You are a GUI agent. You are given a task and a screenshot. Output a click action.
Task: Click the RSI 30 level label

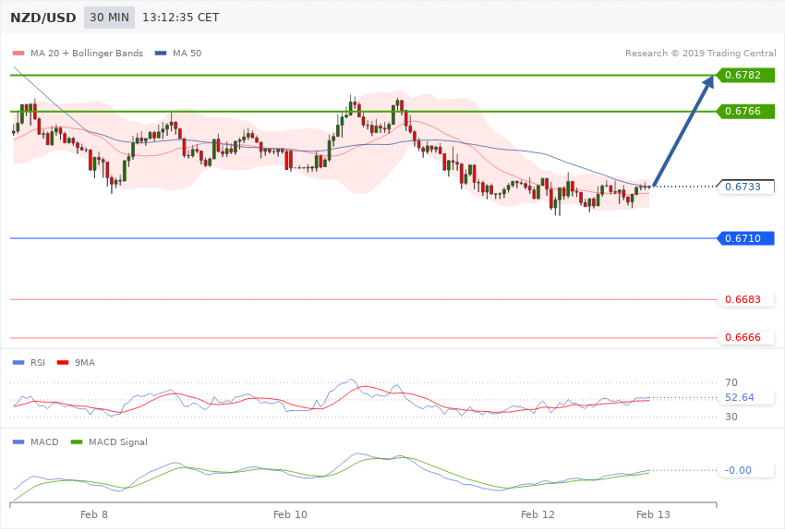[731, 417]
